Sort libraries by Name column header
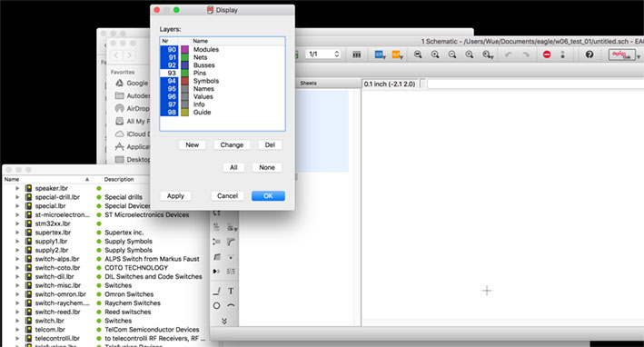Viewport: 644px width, 347px height. click(46, 180)
